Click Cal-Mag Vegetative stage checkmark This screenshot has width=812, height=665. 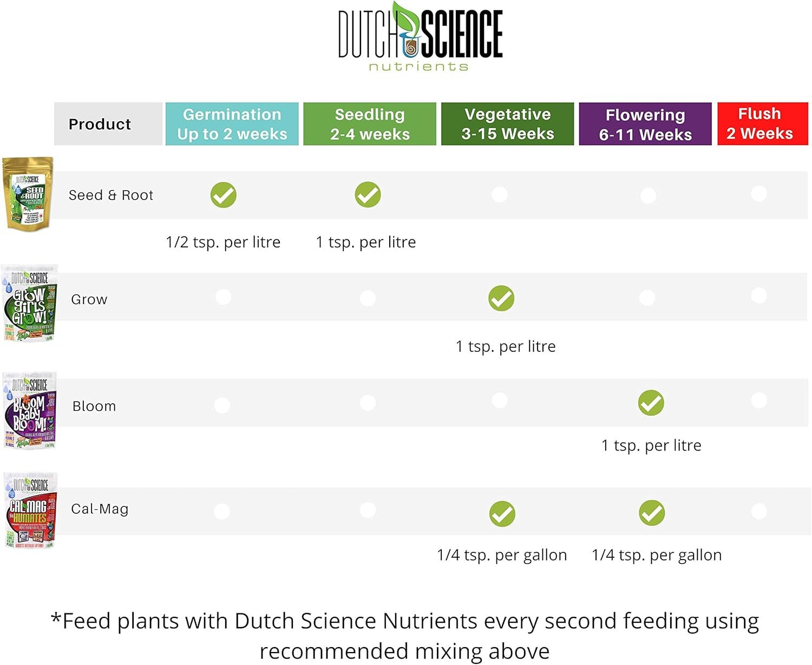coord(502,513)
